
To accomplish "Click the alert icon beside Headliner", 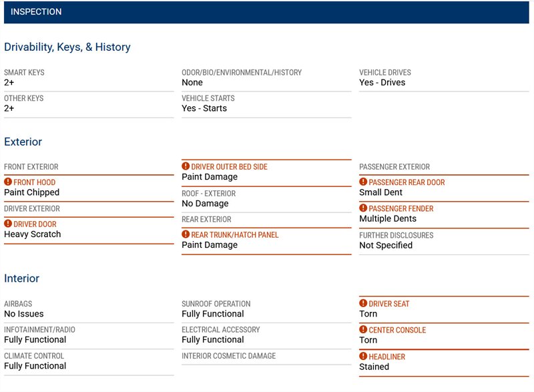I will pos(363,357).
